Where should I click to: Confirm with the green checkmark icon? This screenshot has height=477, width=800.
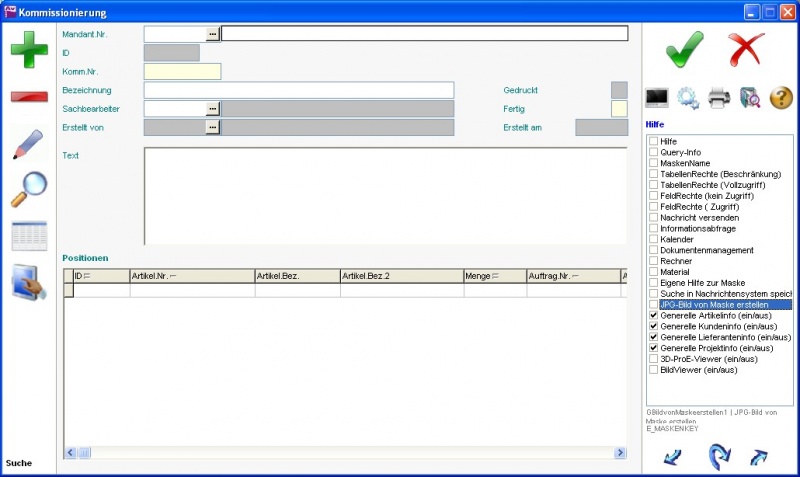tap(684, 49)
